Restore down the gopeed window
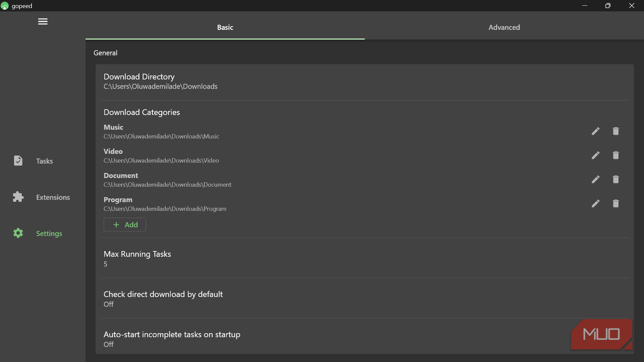Image resolution: width=644 pixels, height=362 pixels. pos(607,6)
